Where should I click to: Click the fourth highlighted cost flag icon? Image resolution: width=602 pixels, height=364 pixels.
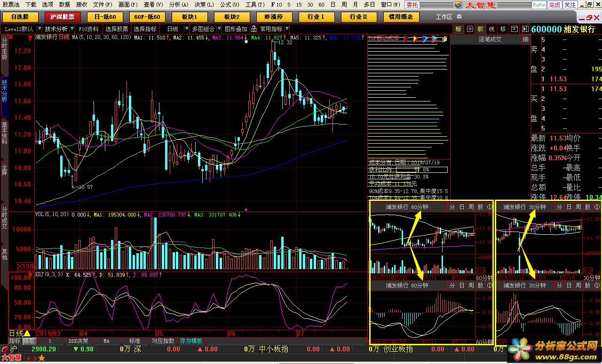(435, 39)
